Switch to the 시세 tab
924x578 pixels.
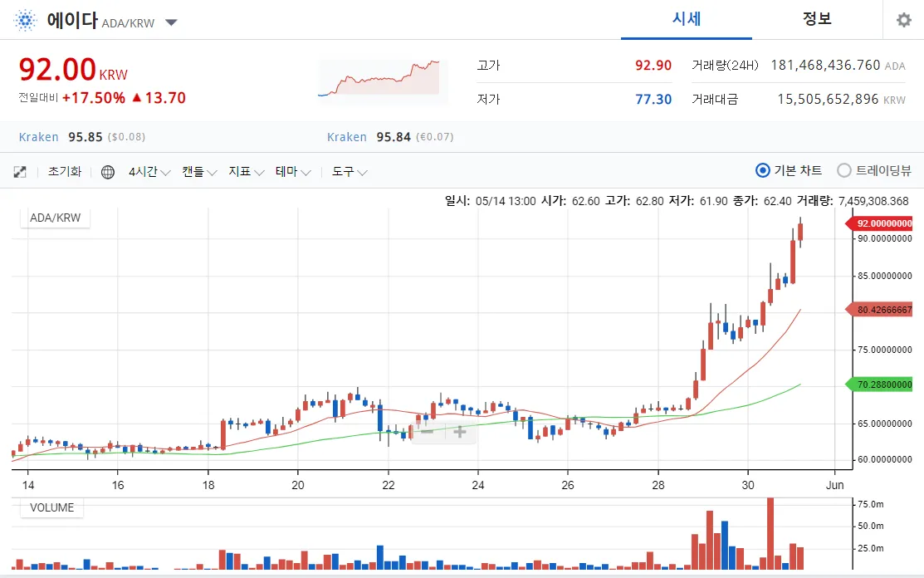click(687, 19)
